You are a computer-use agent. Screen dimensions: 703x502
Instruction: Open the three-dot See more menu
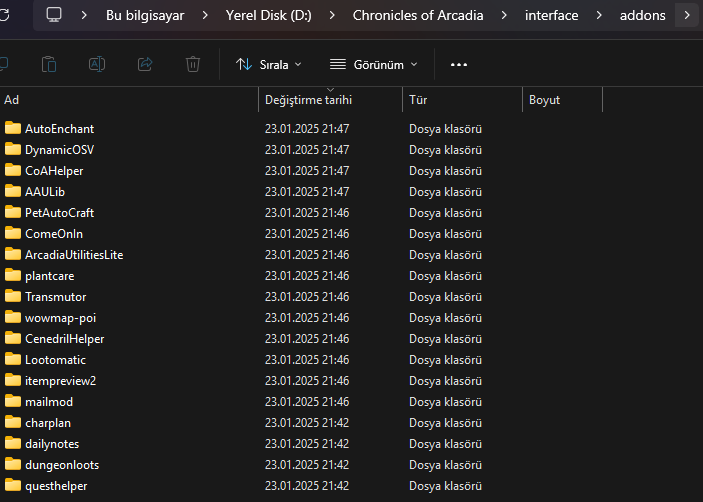pyautogui.click(x=459, y=64)
